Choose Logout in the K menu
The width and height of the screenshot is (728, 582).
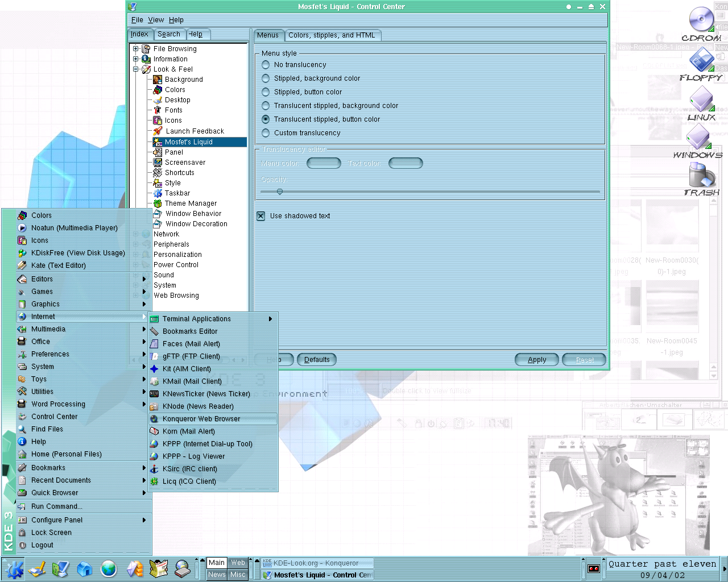click(x=83, y=545)
